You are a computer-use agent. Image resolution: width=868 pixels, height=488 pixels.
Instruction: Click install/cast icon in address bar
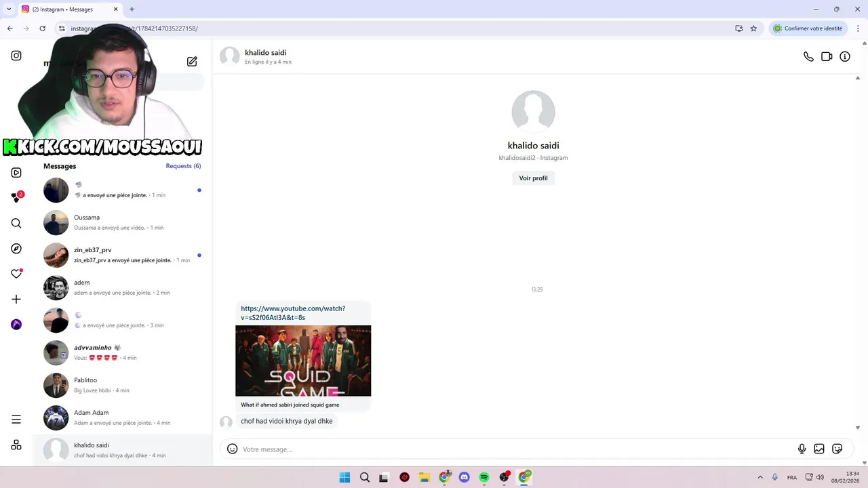738,28
